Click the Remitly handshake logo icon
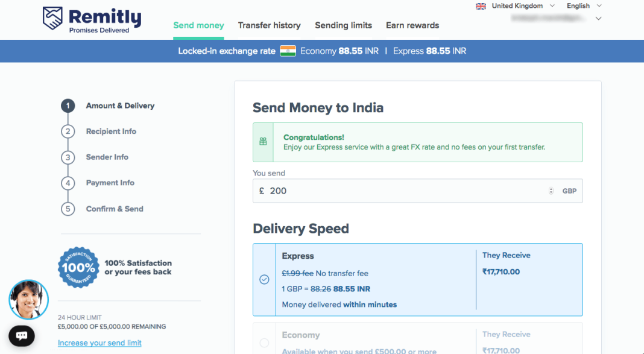Screen dimensions: 644x354 click(x=53, y=18)
